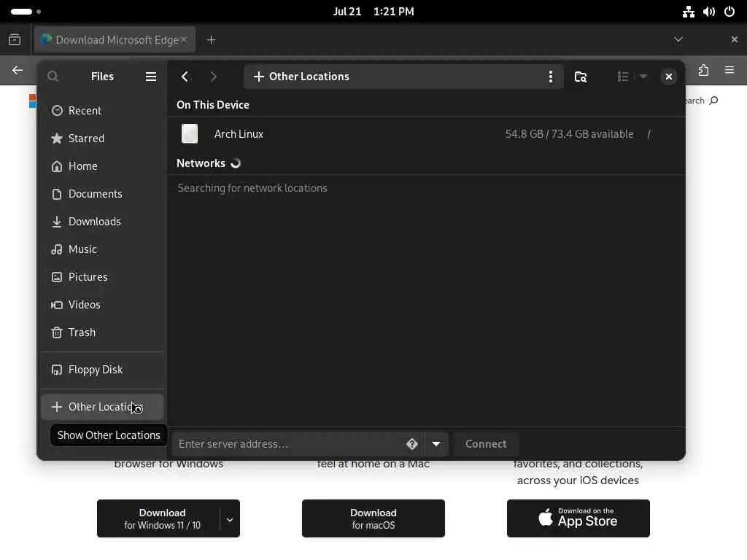Image resolution: width=747 pixels, height=560 pixels.
Task: Click the server address help icon
Action: (412, 444)
